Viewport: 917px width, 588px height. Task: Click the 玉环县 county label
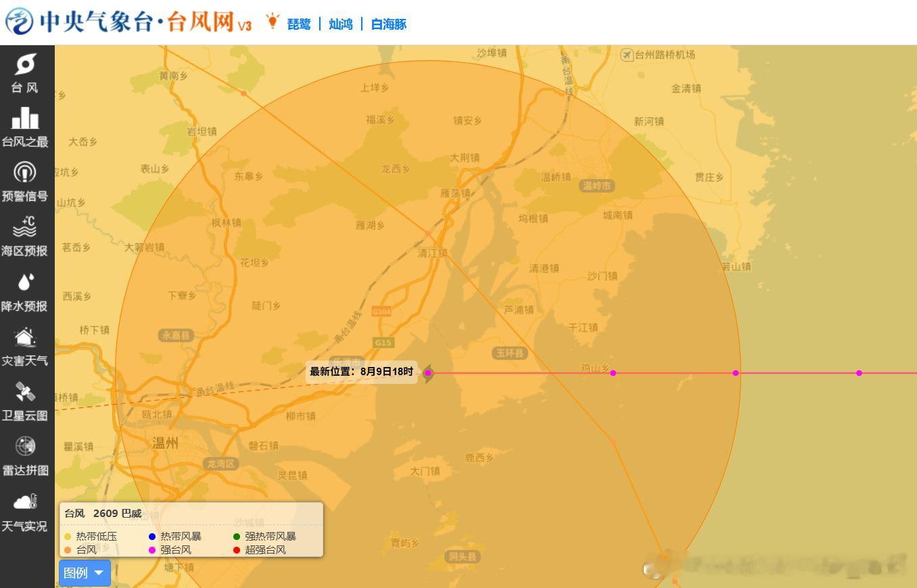tap(510, 353)
